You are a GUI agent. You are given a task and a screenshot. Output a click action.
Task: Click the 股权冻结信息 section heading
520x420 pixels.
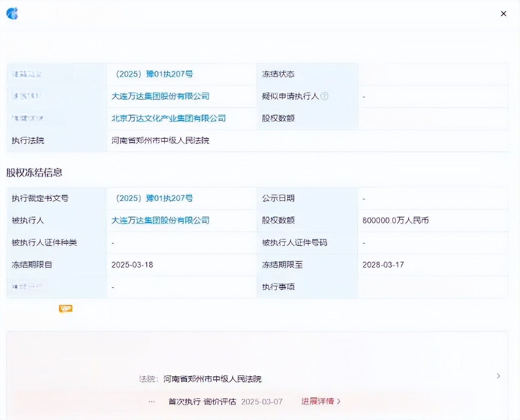(35, 172)
